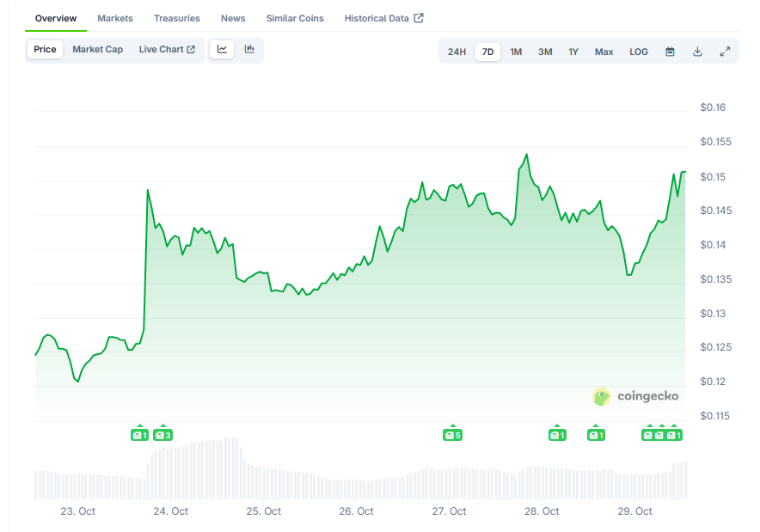
Task: Go to the Markets tab
Action: [x=115, y=18]
